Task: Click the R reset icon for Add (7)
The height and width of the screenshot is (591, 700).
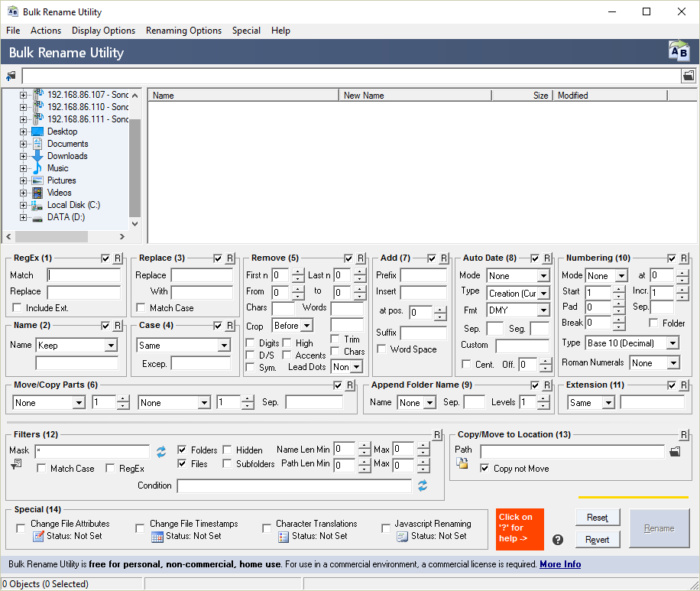Action: coord(444,258)
